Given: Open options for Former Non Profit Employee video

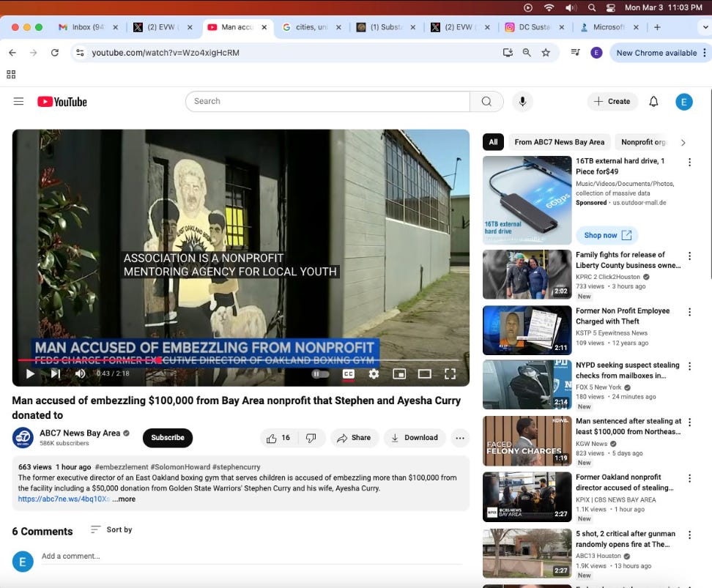Looking at the screenshot, I should (689, 312).
